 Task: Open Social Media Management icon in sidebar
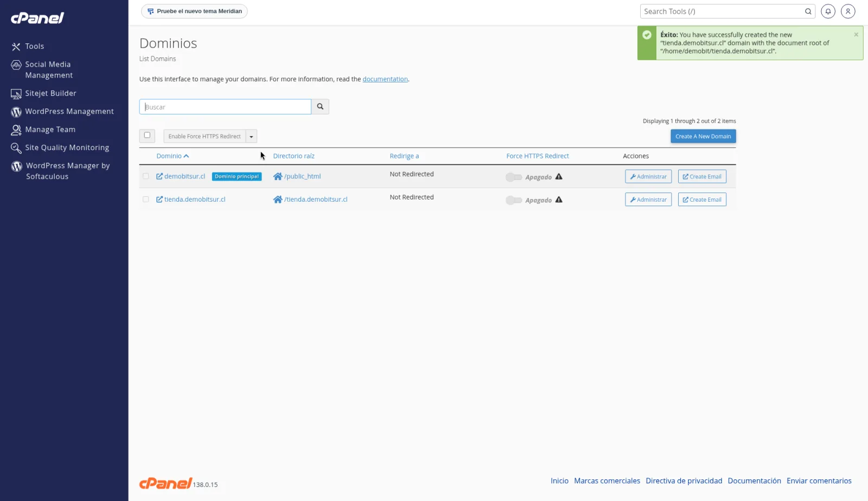click(x=16, y=65)
